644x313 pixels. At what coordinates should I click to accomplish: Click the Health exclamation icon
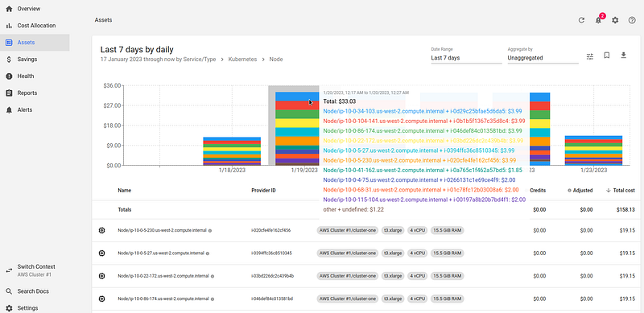[x=9, y=76]
